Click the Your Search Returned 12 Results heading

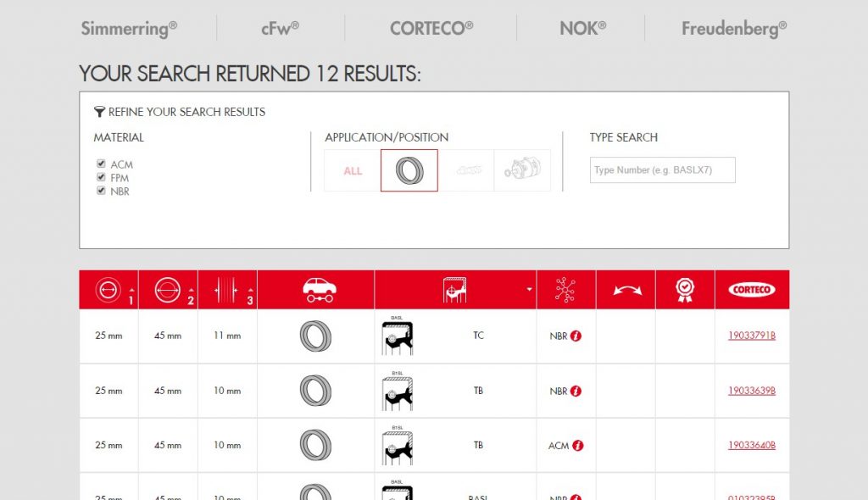point(250,74)
